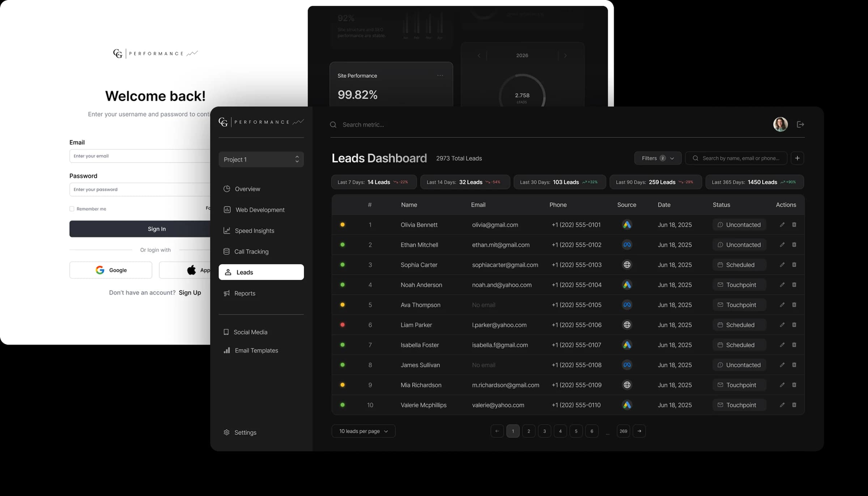Click the Meta source icon for Ethan Mitchell
868x496 pixels.
(x=627, y=245)
